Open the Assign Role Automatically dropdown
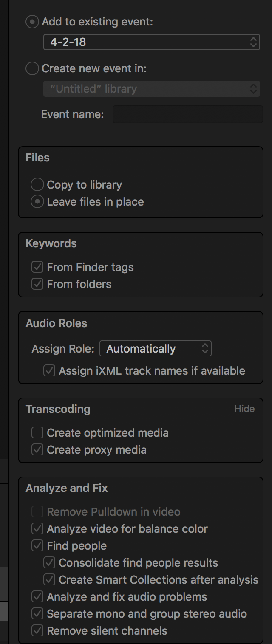Viewport: 272px width, 644px height. (156, 349)
